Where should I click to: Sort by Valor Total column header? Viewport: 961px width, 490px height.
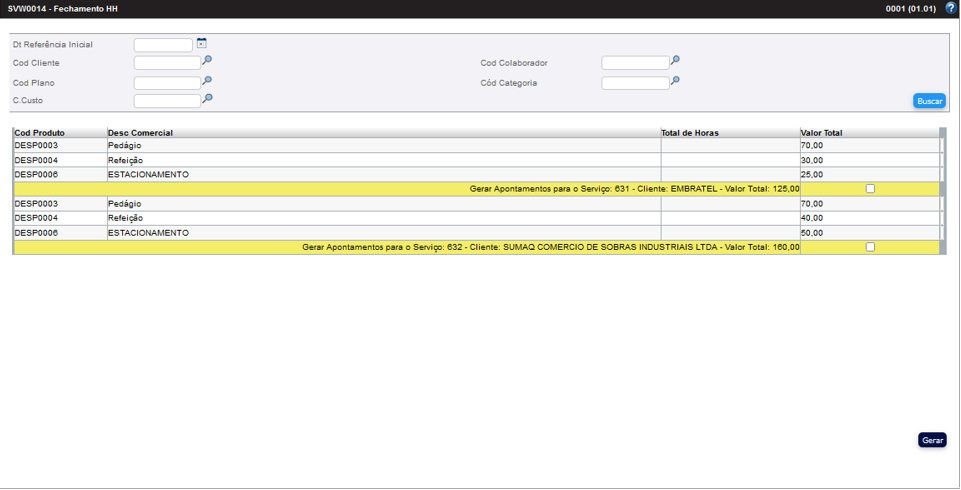coord(821,133)
